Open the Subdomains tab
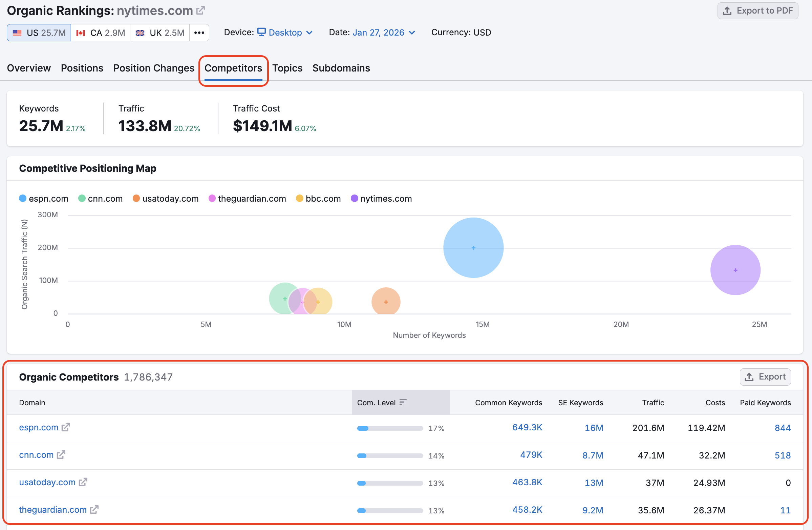This screenshot has width=812, height=530. [341, 68]
